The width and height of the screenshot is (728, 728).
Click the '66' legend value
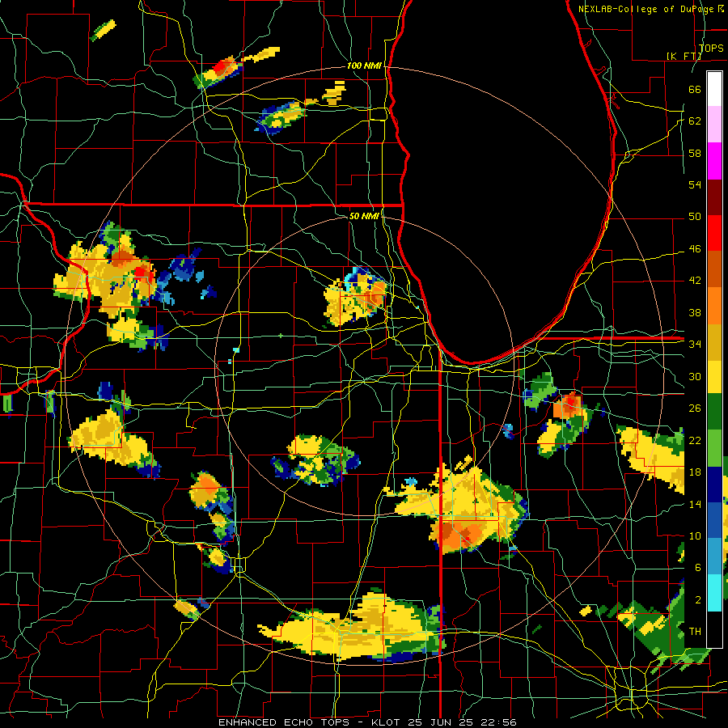[695, 89]
